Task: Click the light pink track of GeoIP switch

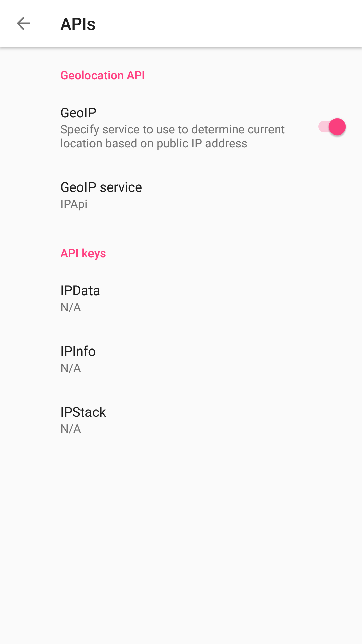Action: [x=322, y=127]
